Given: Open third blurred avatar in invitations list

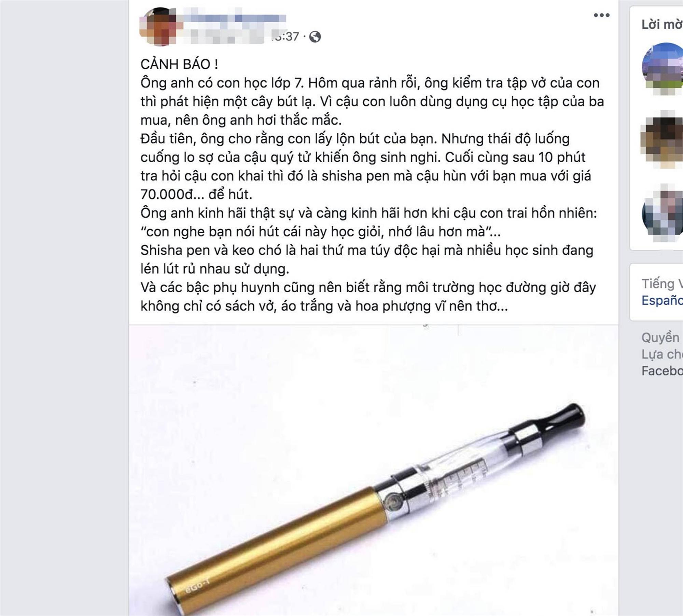Looking at the screenshot, I should 663,213.
